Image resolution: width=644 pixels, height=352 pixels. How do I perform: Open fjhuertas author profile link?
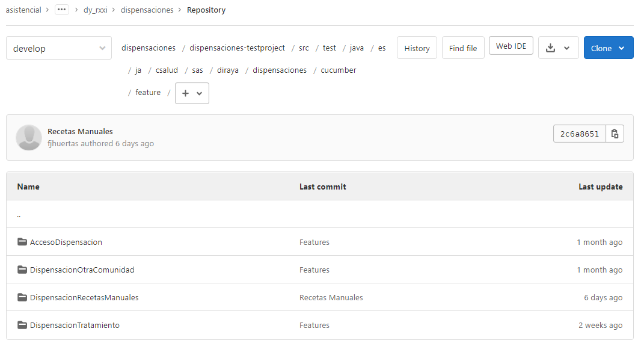click(x=63, y=144)
